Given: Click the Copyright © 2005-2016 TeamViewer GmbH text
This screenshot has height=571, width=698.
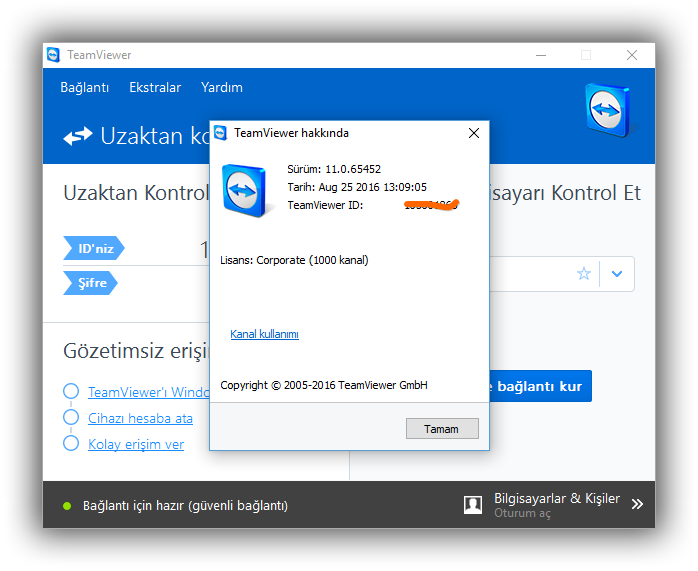Looking at the screenshot, I should [x=324, y=385].
